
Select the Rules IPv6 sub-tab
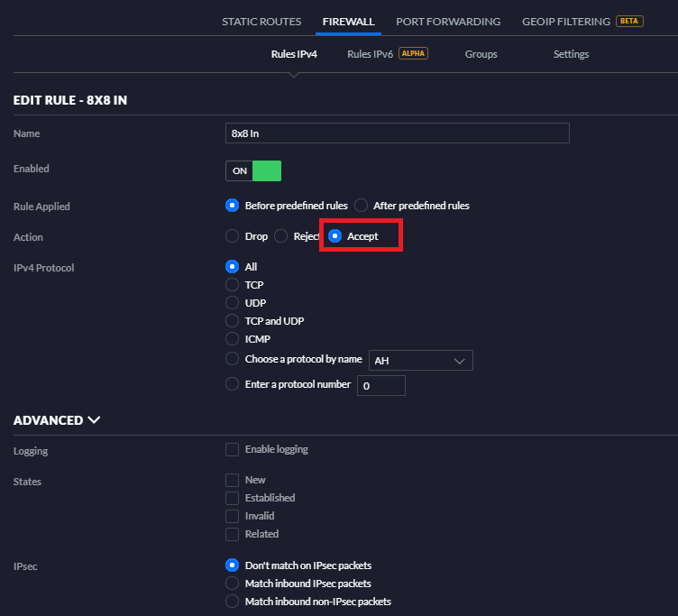pyautogui.click(x=370, y=54)
